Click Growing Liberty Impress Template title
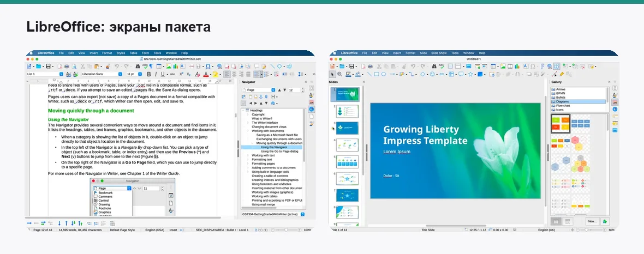This screenshot has width=644, height=254. (425, 135)
